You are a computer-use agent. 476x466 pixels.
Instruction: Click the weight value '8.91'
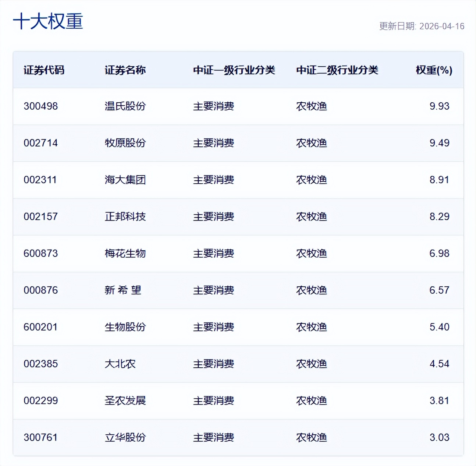pyautogui.click(x=439, y=180)
